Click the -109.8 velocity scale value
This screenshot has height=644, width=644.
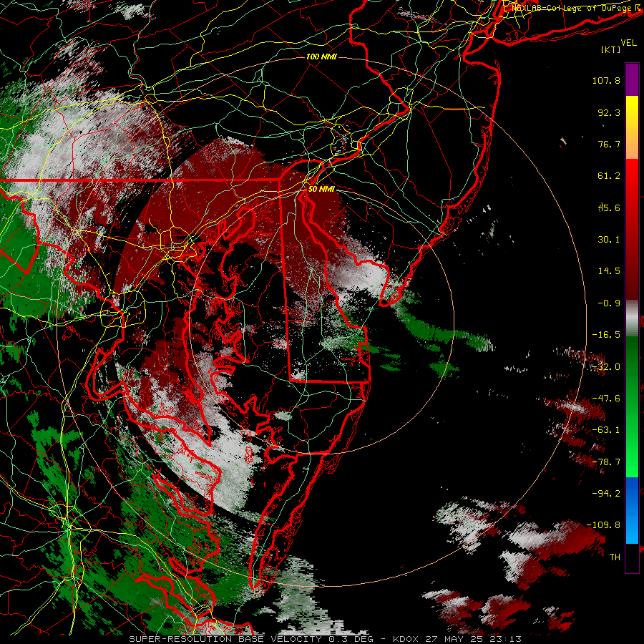coord(603,525)
